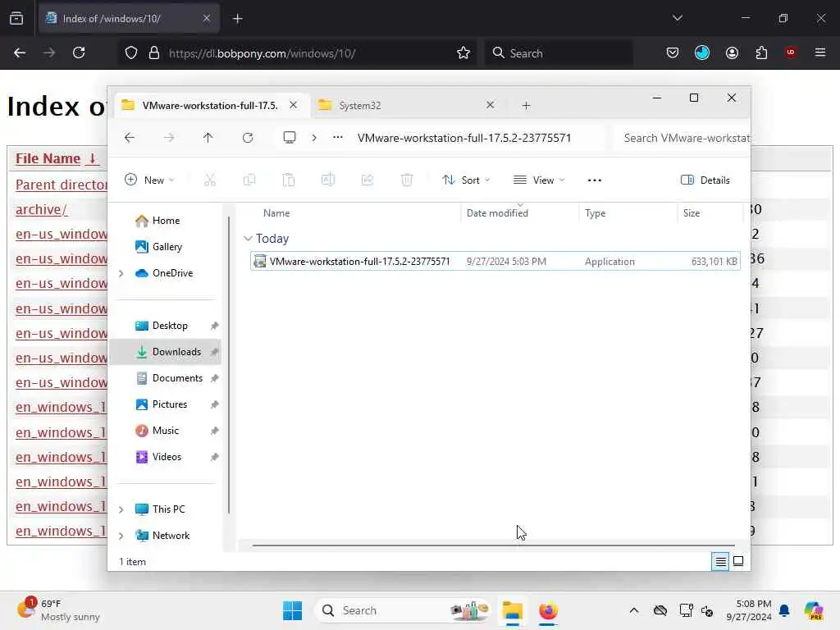
Task: Click the breadcrumb chevron after PC icon
Action: (x=314, y=138)
